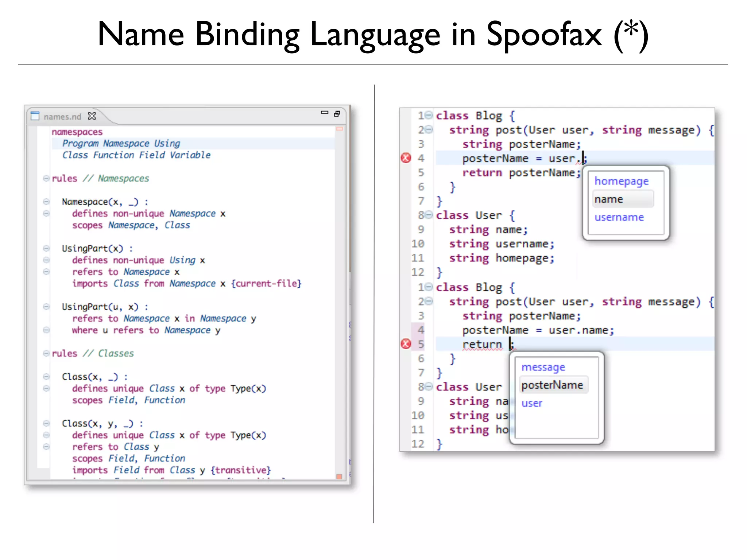The height and width of the screenshot is (560, 747).
Task: Fold the first class User block on line 8
Action: click(x=429, y=215)
